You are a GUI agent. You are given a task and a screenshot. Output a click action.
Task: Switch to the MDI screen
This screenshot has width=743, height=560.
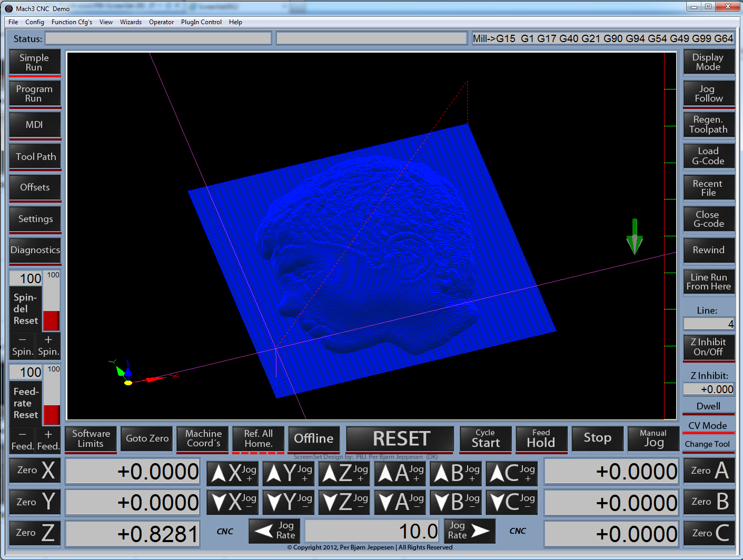point(35,125)
